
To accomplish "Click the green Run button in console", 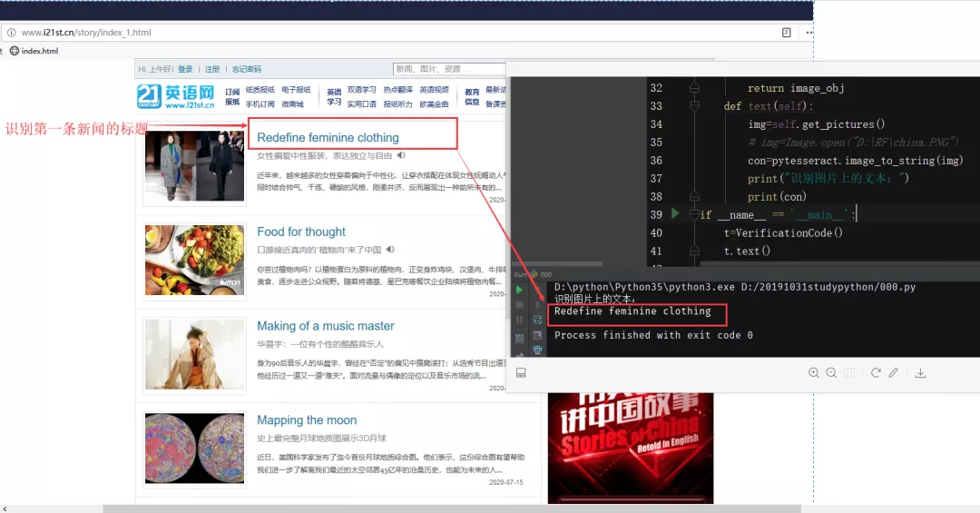I will coord(520,290).
